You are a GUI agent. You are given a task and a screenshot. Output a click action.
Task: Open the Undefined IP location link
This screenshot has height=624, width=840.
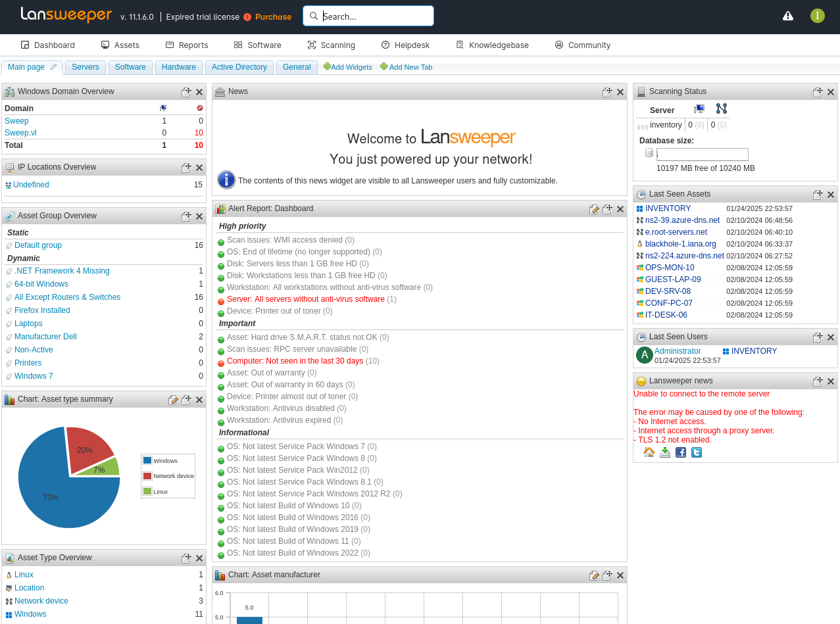coord(31,185)
